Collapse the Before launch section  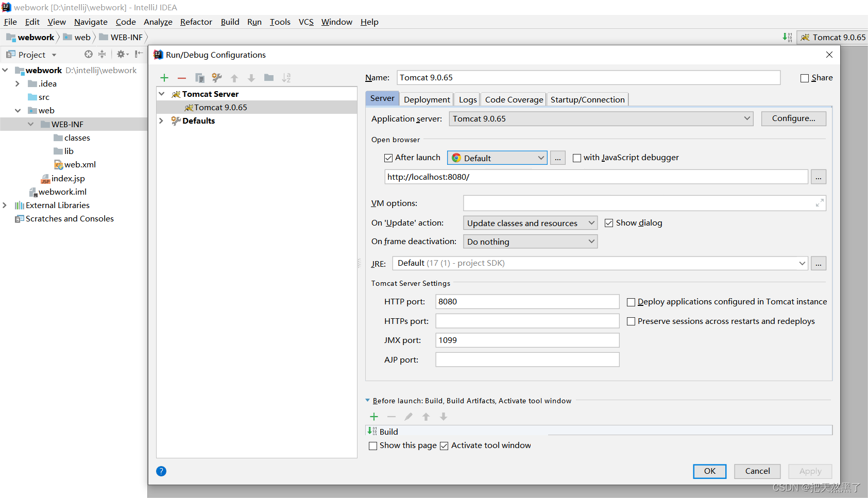click(x=368, y=400)
